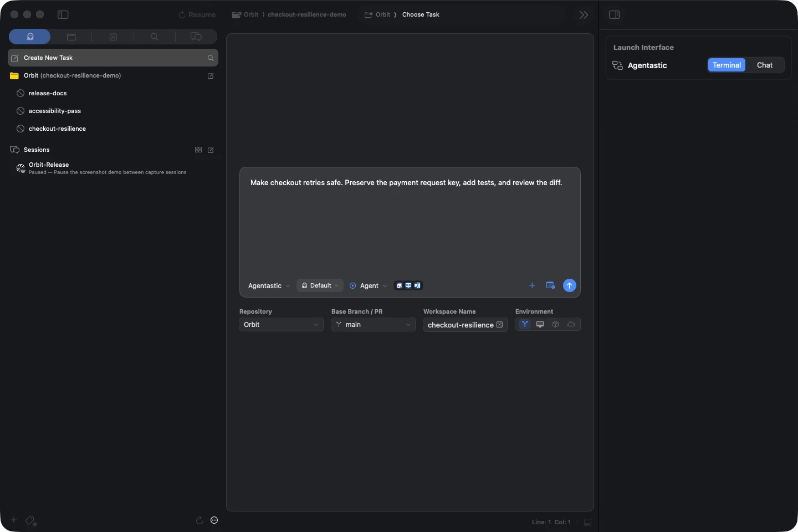798x532 pixels.
Task: Switch to the folder files sidebar tab
Action: (x=71, y=37)
